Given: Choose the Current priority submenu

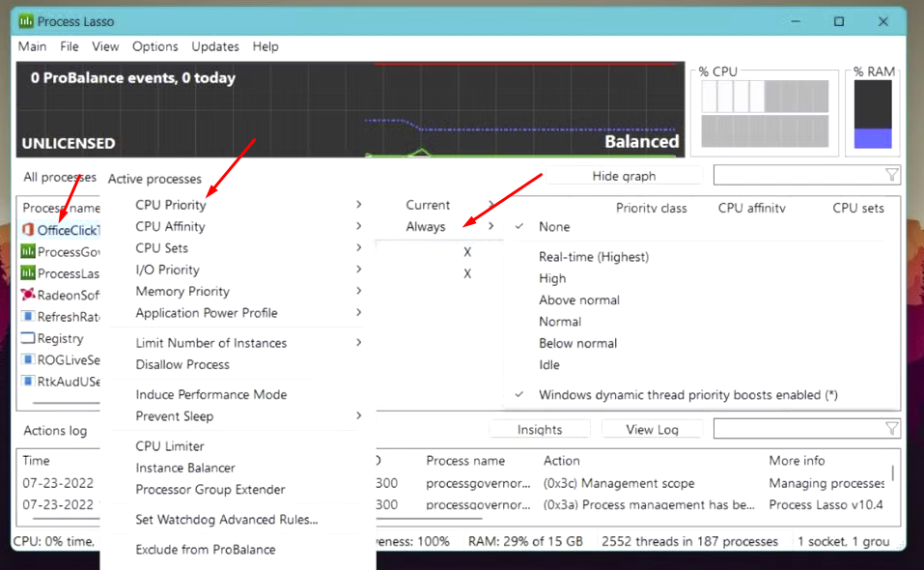Looking at the screenshot, I should [x=427, y=205].
